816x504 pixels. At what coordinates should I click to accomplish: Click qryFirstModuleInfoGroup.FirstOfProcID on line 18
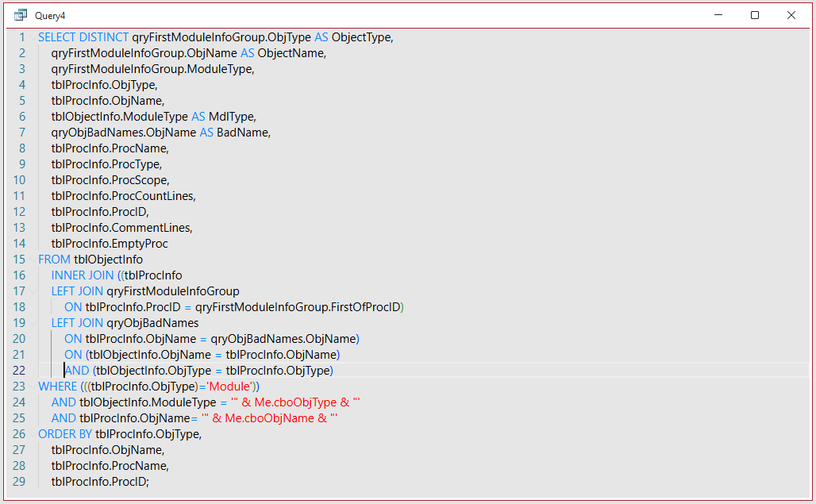[298, 307]
